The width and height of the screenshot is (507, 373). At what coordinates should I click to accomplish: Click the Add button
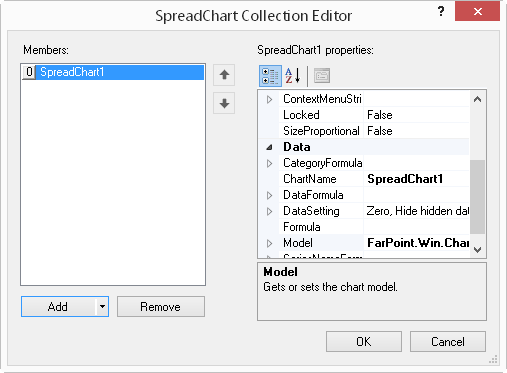(58, 306)
